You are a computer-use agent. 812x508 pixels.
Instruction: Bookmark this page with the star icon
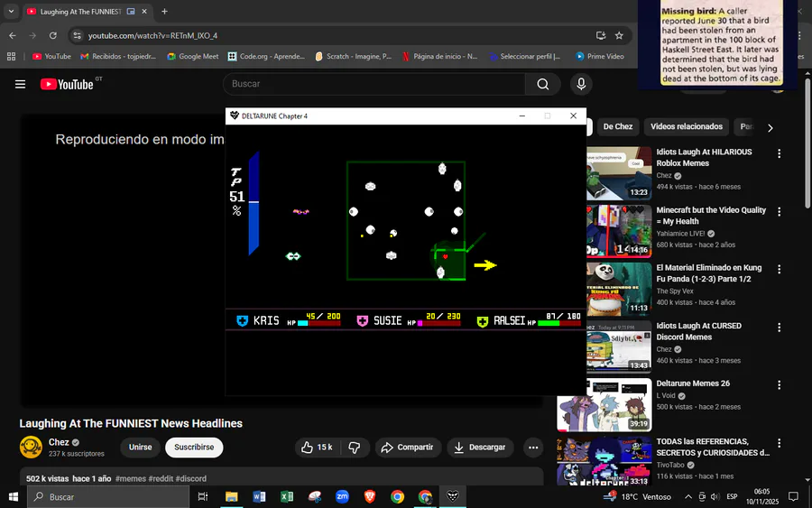[619, 36]
